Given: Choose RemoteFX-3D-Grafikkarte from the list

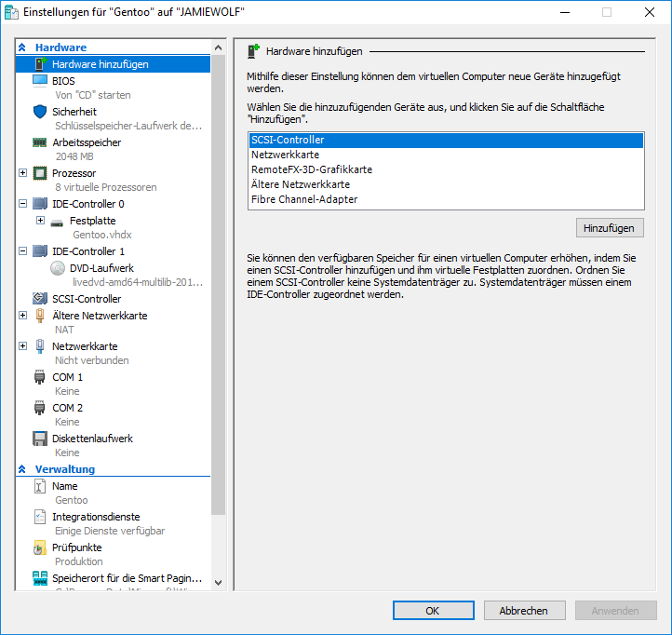Looking at the screenshot, I should [x=311, y=169].
